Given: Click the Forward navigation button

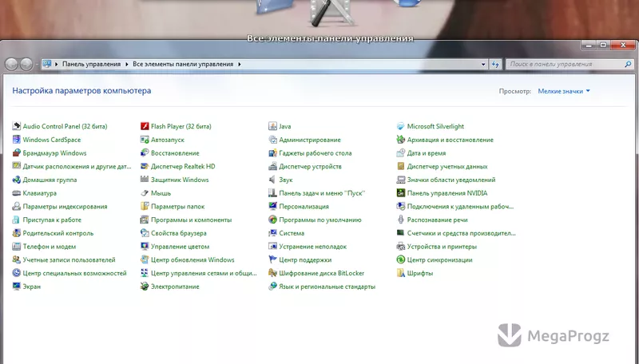Looking at the screenshot, I should 26,64.
